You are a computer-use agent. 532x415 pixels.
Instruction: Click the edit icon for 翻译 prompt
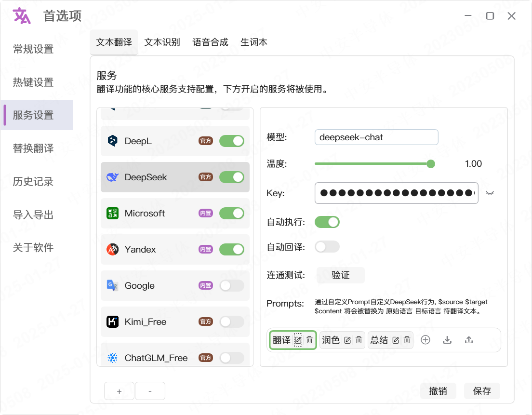click(x=298, y=340)
